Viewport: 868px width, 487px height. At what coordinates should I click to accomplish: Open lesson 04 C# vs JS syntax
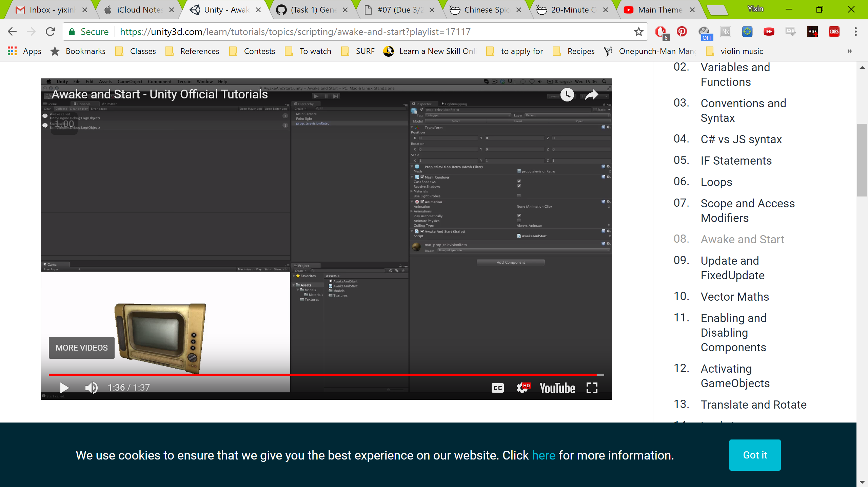coord(741,139)
